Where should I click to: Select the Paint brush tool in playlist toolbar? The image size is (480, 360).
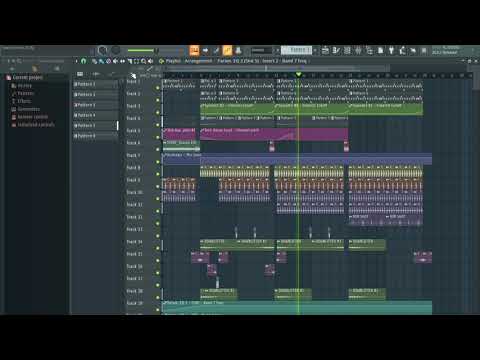point(101,61)
